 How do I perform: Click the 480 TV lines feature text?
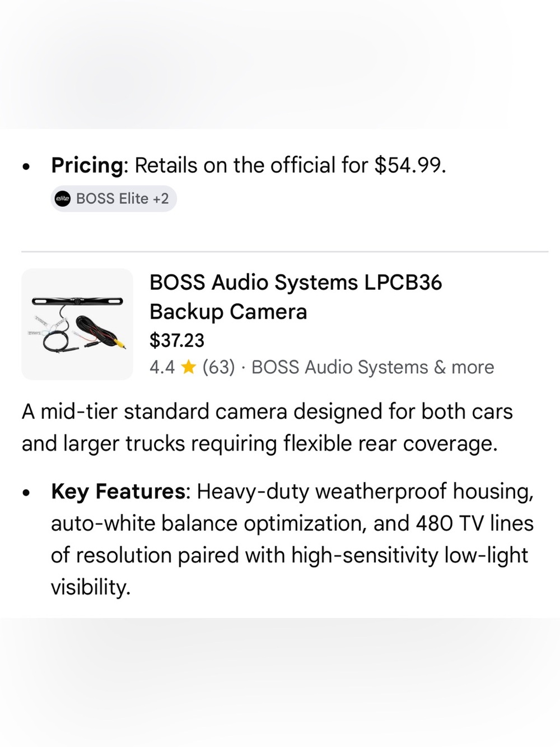475,523
